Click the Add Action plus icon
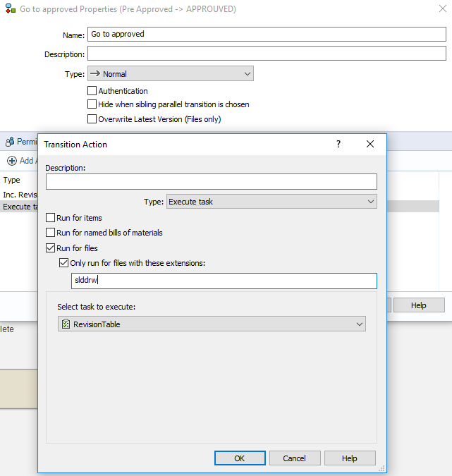 coord(11,161)
